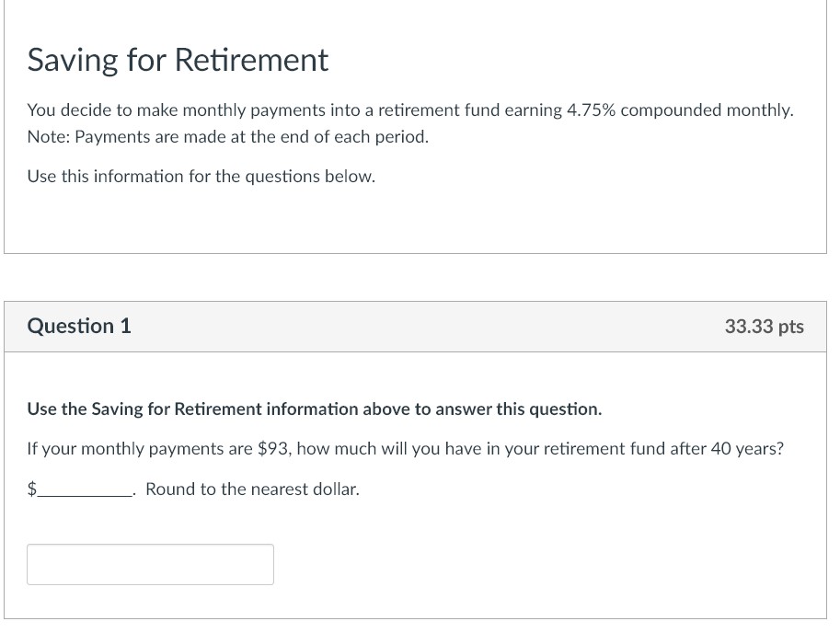Click the retirement fund description paragraph
This screenshot has height=633, width=840.
point(411,109)
